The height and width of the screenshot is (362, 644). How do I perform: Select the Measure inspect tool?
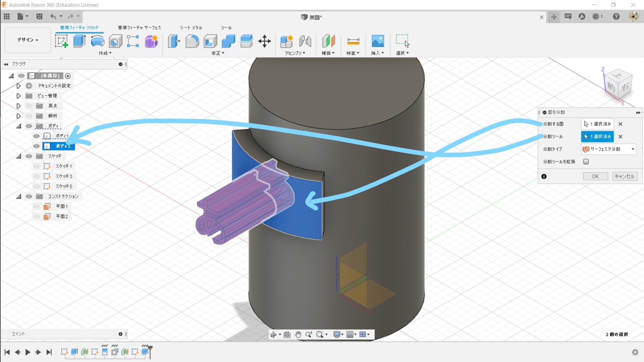coord(353,41)
